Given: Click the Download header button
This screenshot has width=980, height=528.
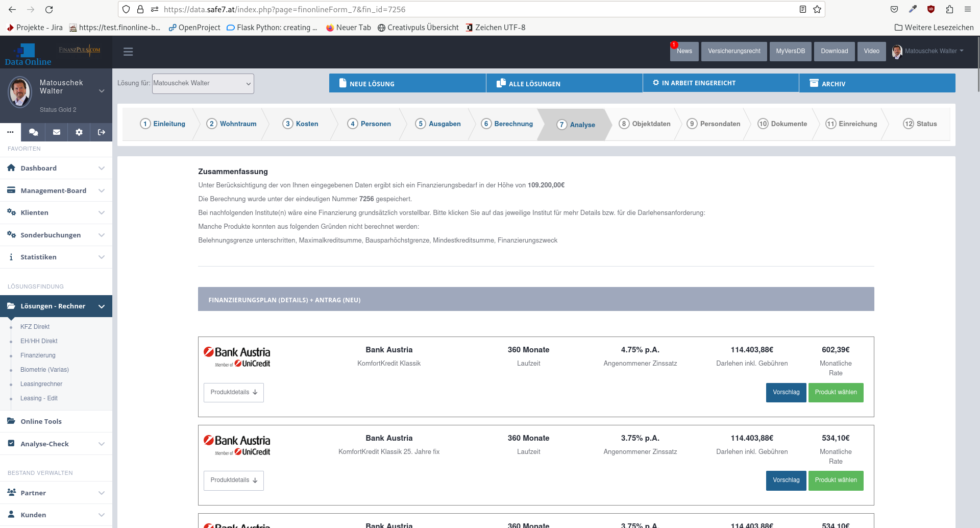Looking at the screenshot, I should 834,51.
